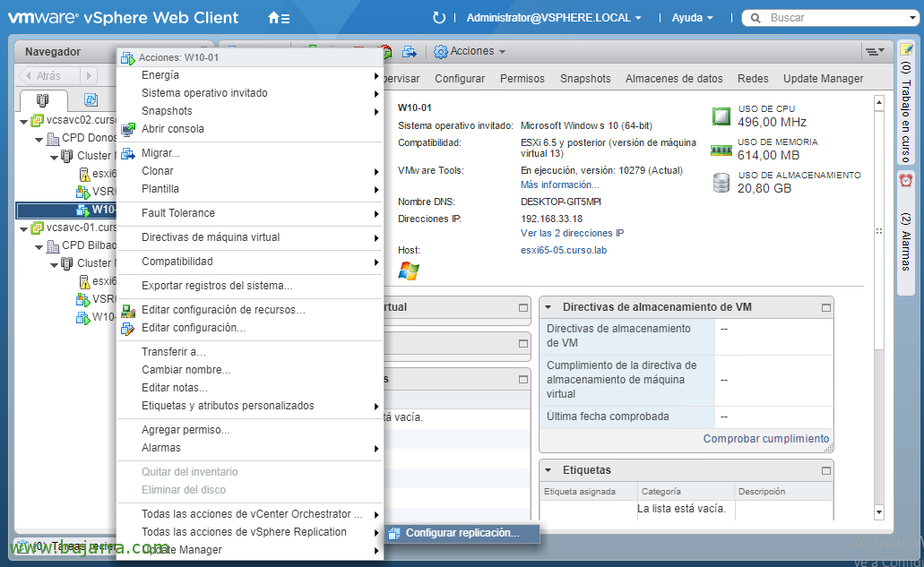Screen dimensions: 924x567
Task: Select Exportar registros del sistema menu entry
Action: pyautogui.click(x=250, y=286)
